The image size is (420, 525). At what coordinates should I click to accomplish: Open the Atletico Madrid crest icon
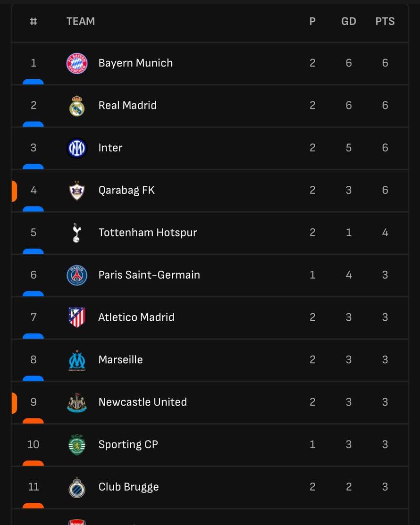tap(77, 317)
